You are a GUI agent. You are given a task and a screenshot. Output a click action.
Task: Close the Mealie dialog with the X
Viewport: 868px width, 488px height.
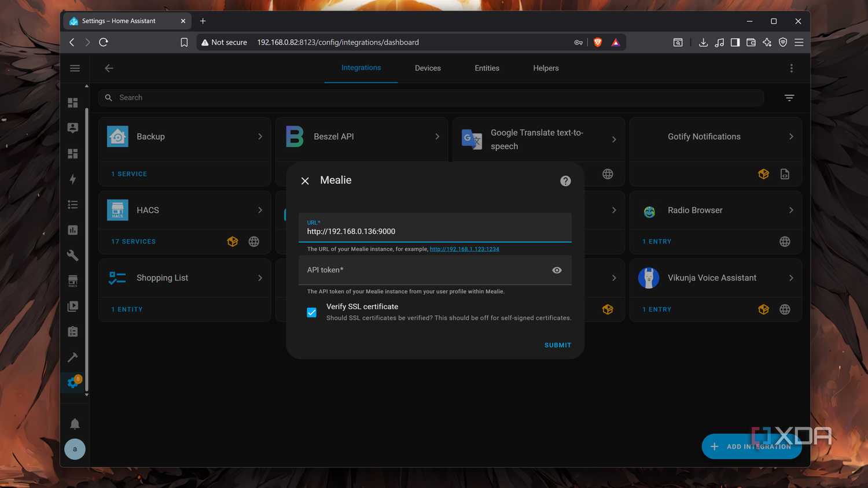[x=305, y=181]
